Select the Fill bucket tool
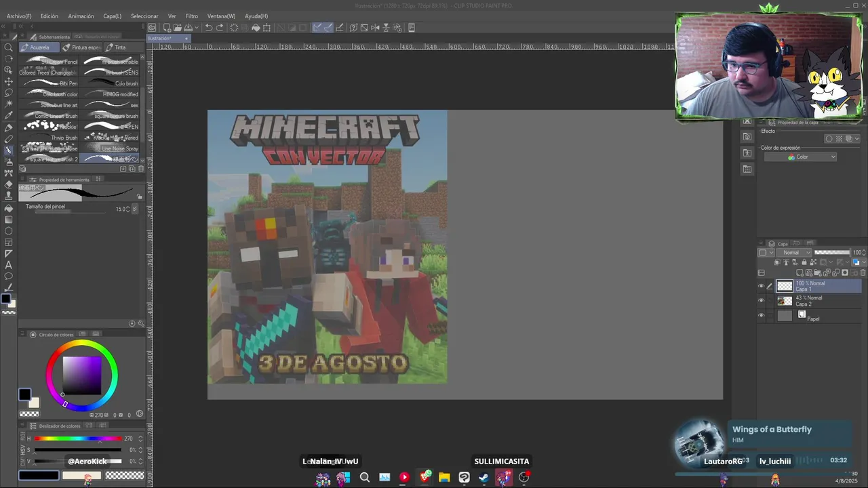This screenshot has width=868, height=488. coord(9,208)
